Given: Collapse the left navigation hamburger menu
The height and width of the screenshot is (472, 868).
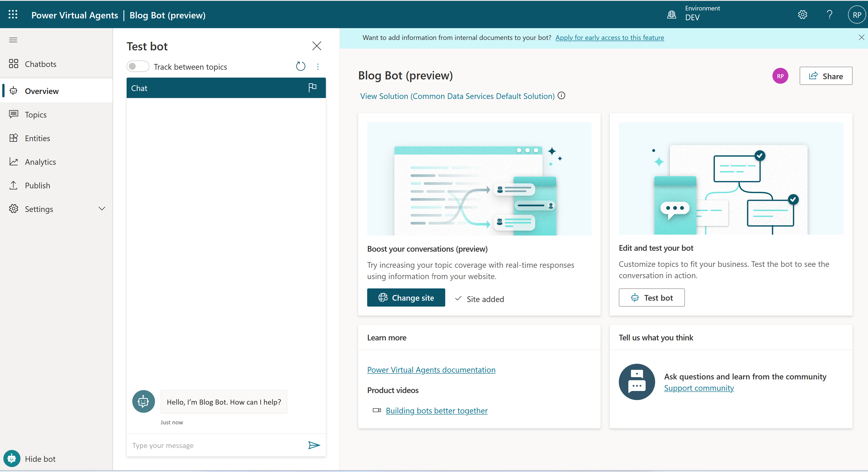Looking at the screenshot, I should 13,40.
